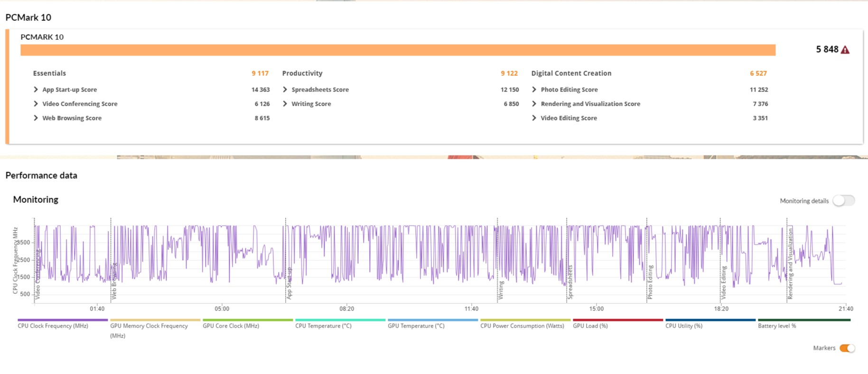Click the 08:20 time axis label
The width and height of the screenshot is (868, 374).
pos(346,309)
